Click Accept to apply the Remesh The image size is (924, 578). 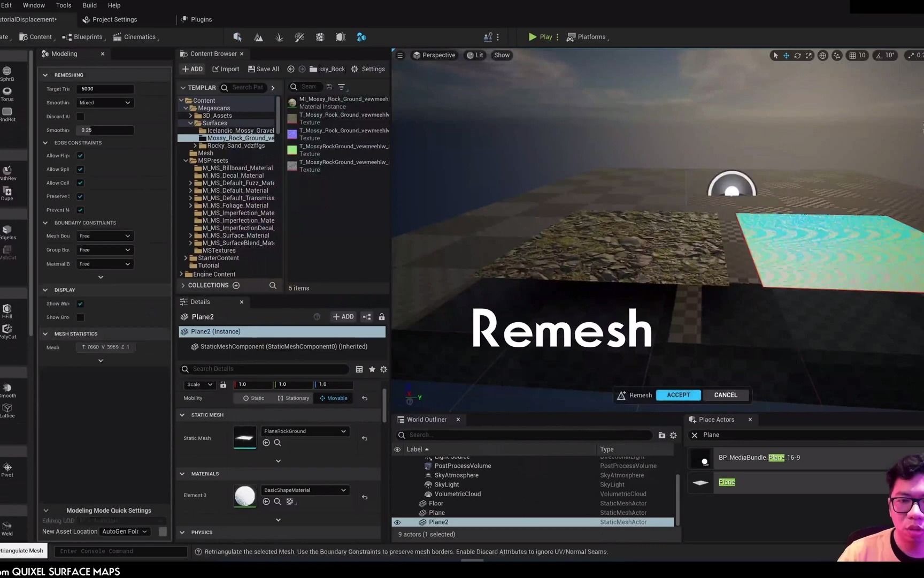[677, 395]
